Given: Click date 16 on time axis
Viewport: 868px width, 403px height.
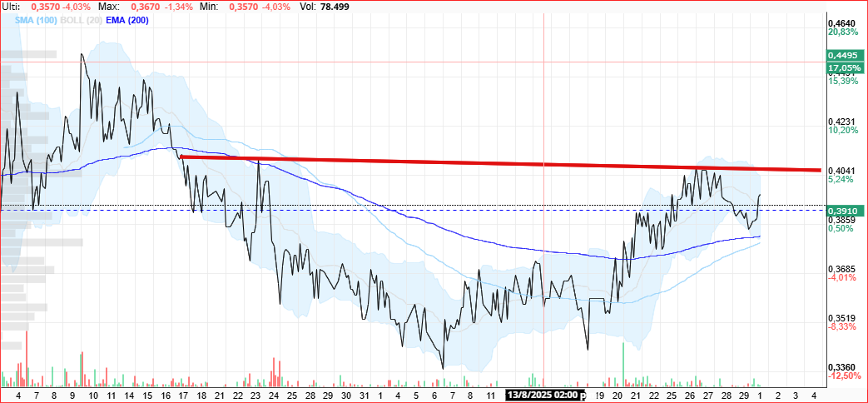Looking at the screenshot, I should coord(166,396).
